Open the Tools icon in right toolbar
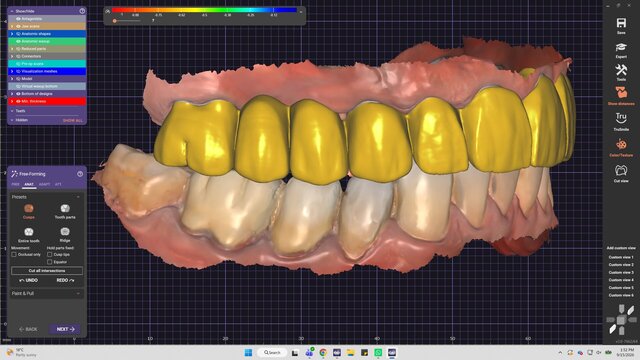The image size is (640, 360). [621, 70]
